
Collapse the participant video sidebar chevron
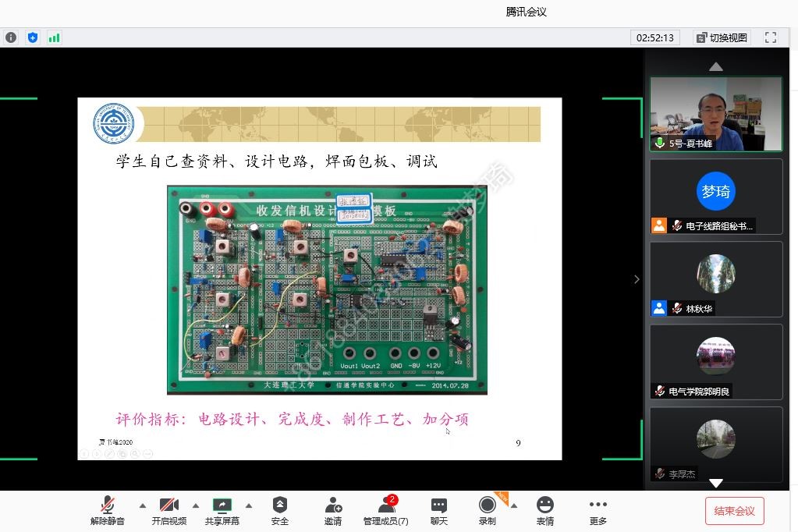point(637,279)
